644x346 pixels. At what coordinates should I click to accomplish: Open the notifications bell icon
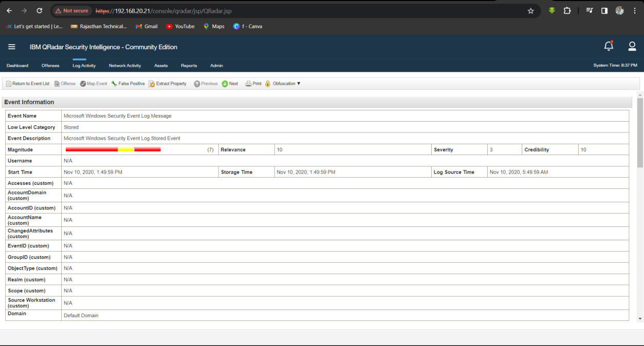click(x=609, y=47)
